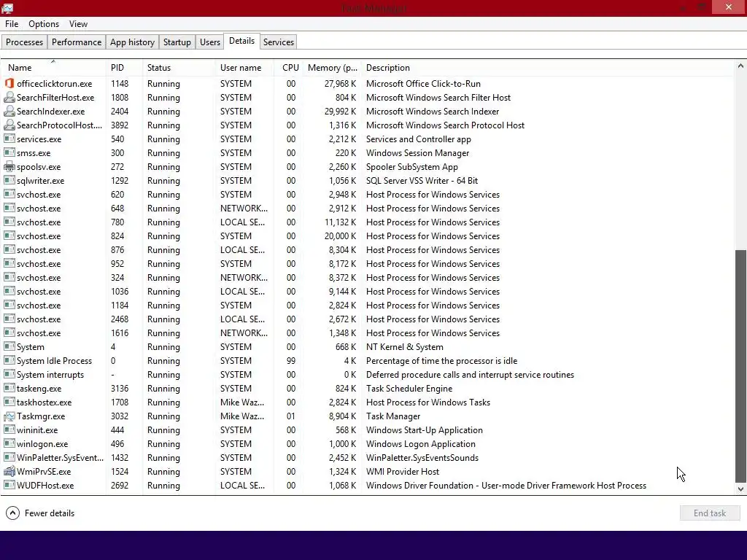Click the End task button
The width and height of the screenshot is (747, 560).
[709, 513]
